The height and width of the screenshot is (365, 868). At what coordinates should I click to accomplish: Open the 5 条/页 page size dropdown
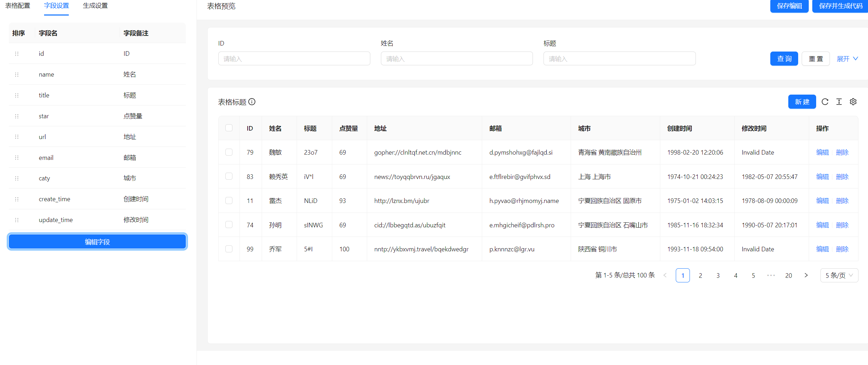pyautogui.click(x=839, y=275)
